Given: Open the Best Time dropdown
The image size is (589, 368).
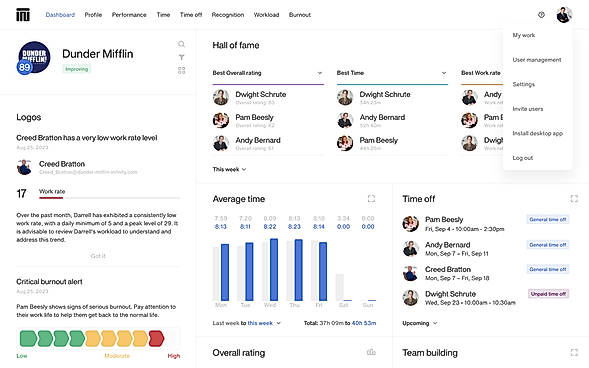Looking at the screenshot, I should coord(392,73).
